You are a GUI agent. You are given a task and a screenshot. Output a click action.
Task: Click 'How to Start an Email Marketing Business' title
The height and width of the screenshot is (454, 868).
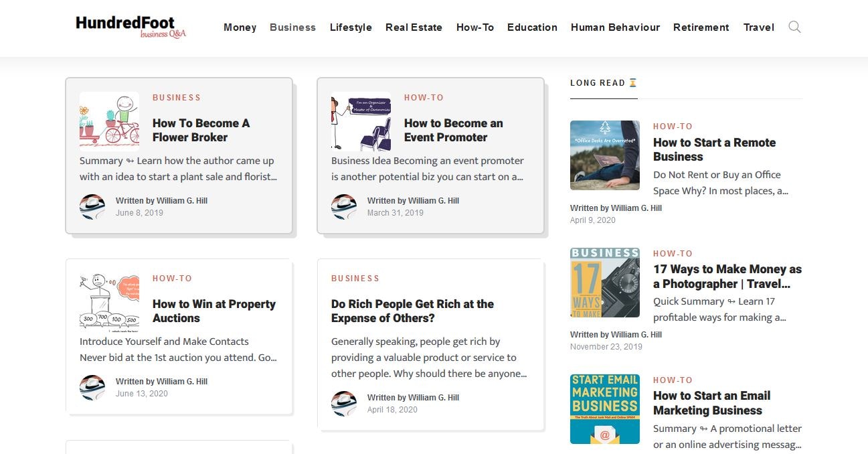(x=712, y=402)
